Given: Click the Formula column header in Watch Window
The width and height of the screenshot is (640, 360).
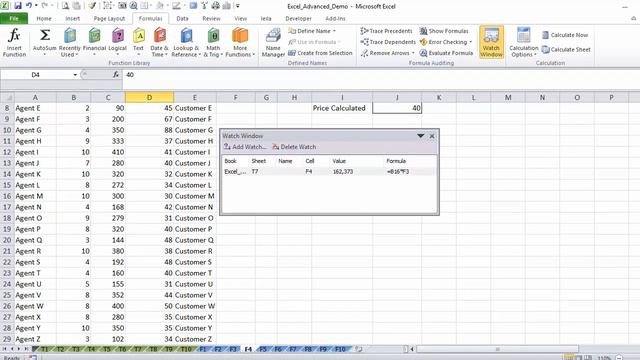Looking at the screenshot, I should [x=396, y=161].
